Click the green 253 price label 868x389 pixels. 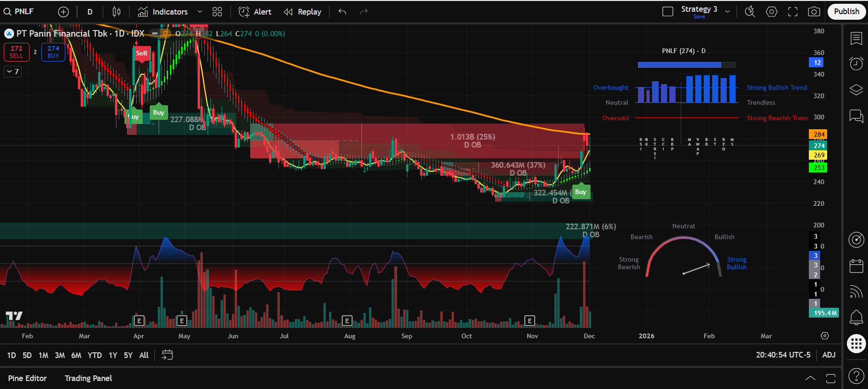click(818, 168)
